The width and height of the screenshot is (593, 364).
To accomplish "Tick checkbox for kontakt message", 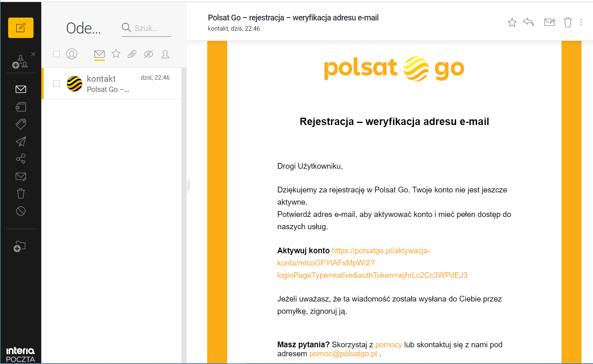I will (x=56, y=83).
